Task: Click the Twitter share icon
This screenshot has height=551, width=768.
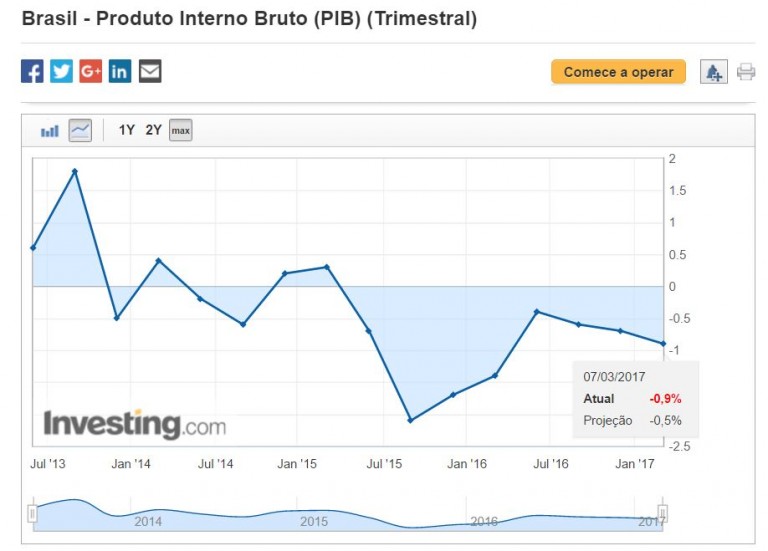Action: (61, 71)
